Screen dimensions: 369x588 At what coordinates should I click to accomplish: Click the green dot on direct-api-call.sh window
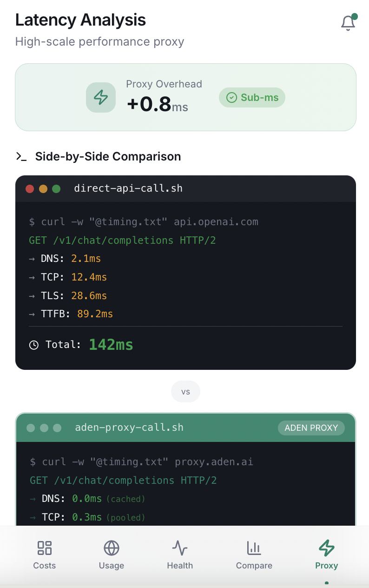click(x=56, y=189)
